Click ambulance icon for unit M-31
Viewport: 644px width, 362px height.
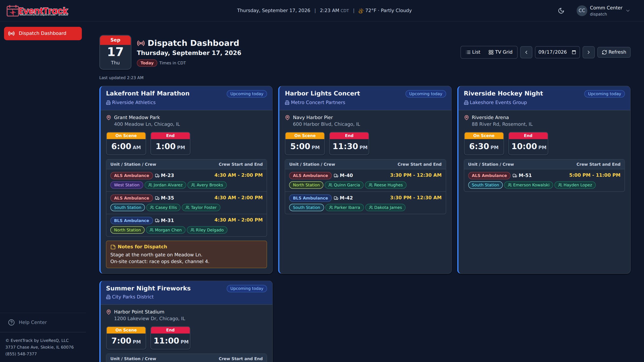[x=157, y=221]
